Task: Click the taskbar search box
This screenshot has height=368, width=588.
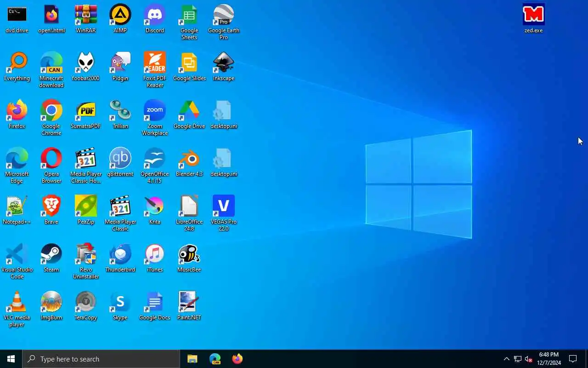Action: click(x=101, y=359)
